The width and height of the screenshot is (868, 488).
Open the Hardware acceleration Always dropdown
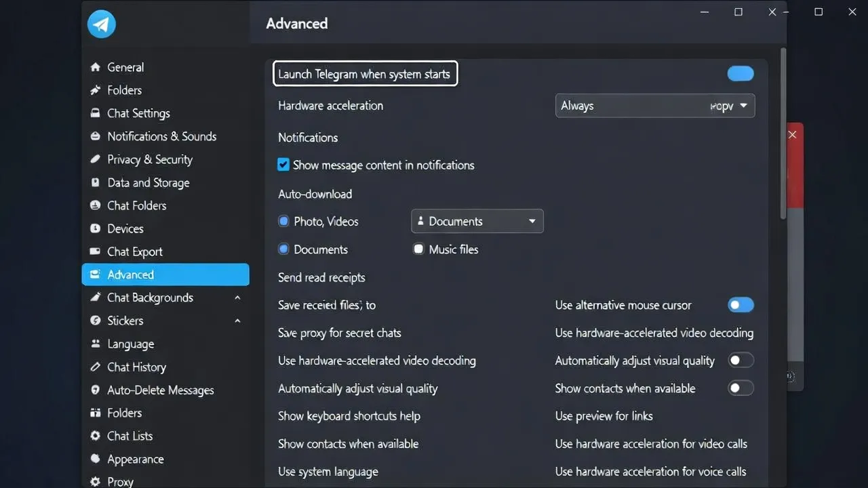tap(654, 106)
